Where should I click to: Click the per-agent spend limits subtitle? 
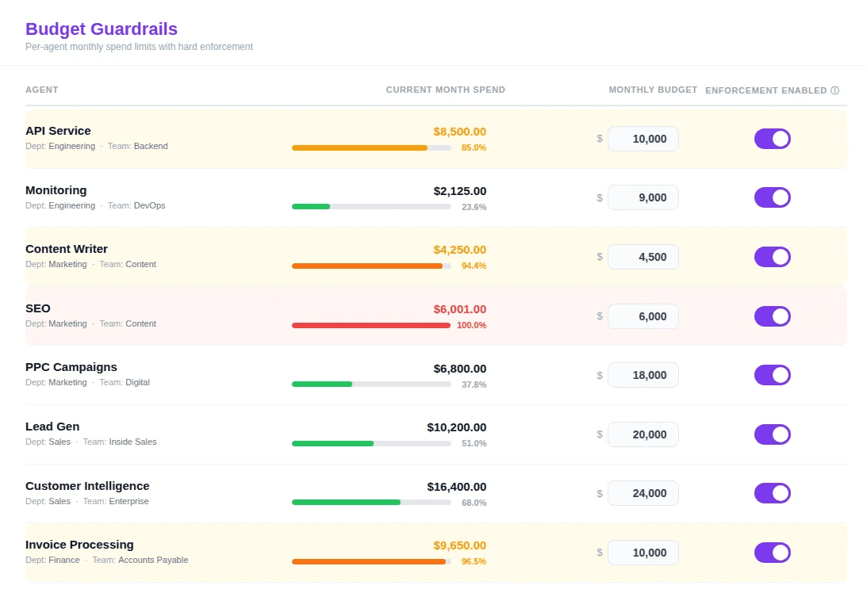pos(139,47)
